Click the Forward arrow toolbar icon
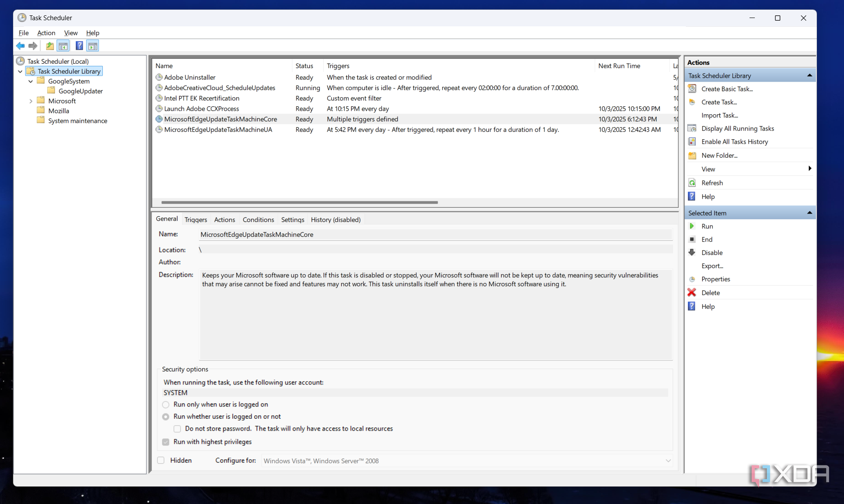Viewport: 844px width, 504px height. [33, 46]
